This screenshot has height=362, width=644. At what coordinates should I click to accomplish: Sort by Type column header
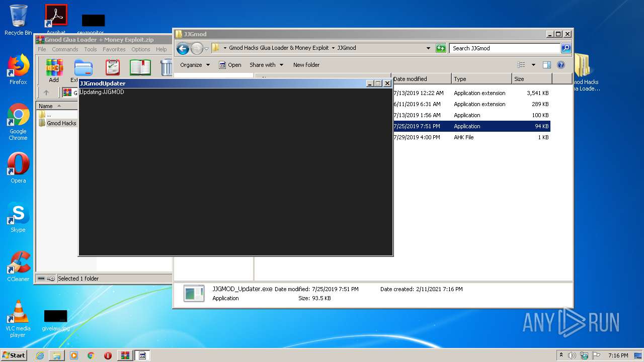pos(481,79)
